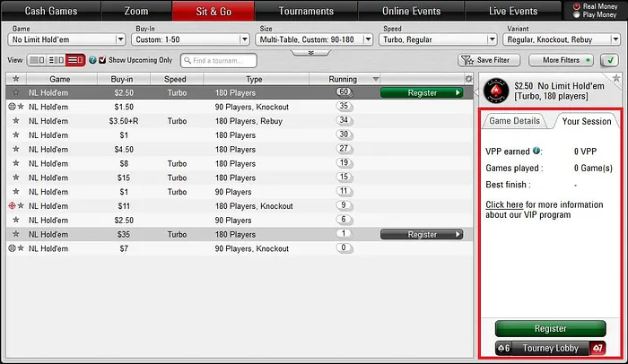
Task: Favorite the $1.50 90 Players Knockout star
Action: [21, 107]
